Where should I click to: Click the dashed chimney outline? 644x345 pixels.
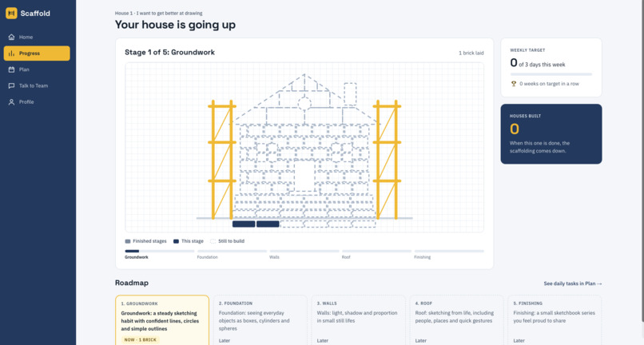coord(350,94)
